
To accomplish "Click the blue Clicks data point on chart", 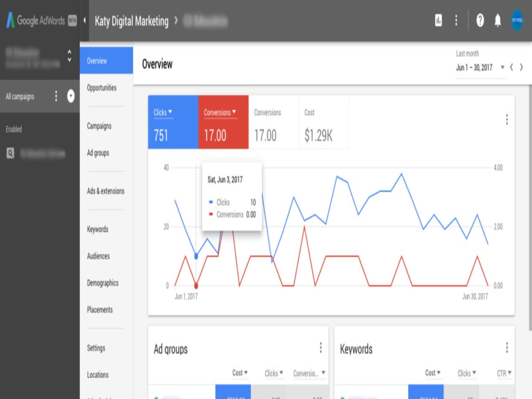I will tap(196, 256).
